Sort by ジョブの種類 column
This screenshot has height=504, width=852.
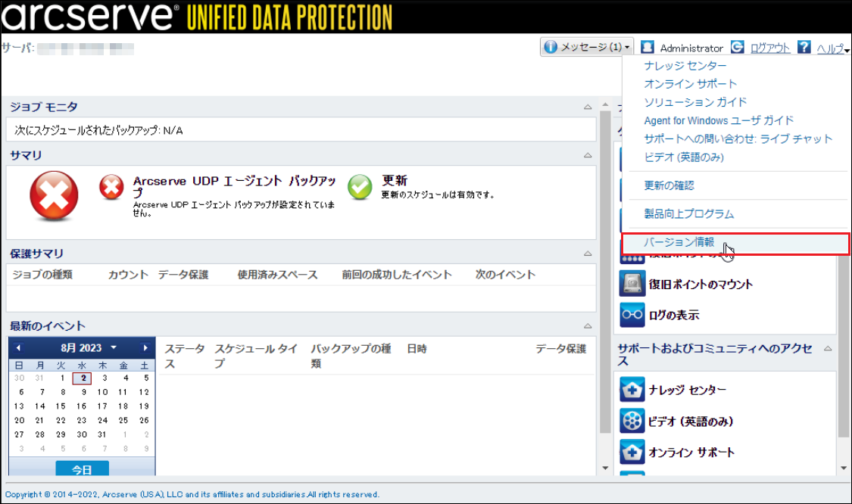coord(42,275)
